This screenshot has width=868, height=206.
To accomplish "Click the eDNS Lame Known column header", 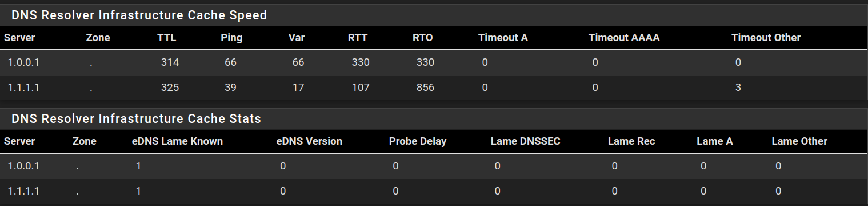I will coord(177,141).
